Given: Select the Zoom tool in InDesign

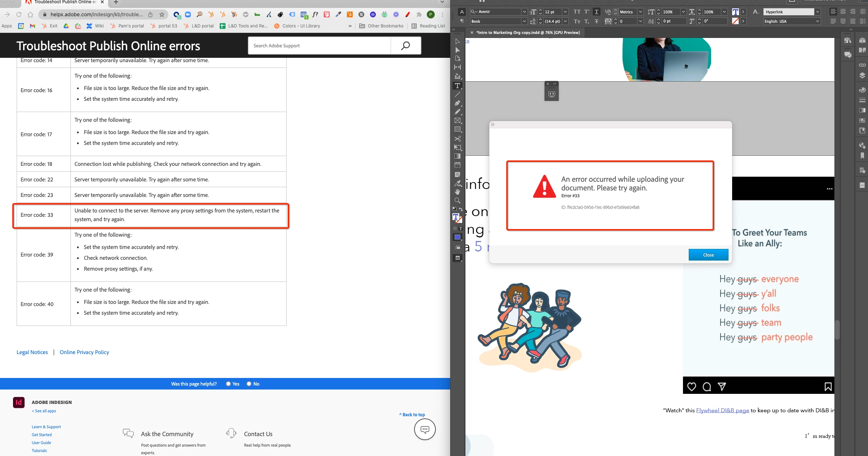Looking at the screenshot, I should (457, 201).
